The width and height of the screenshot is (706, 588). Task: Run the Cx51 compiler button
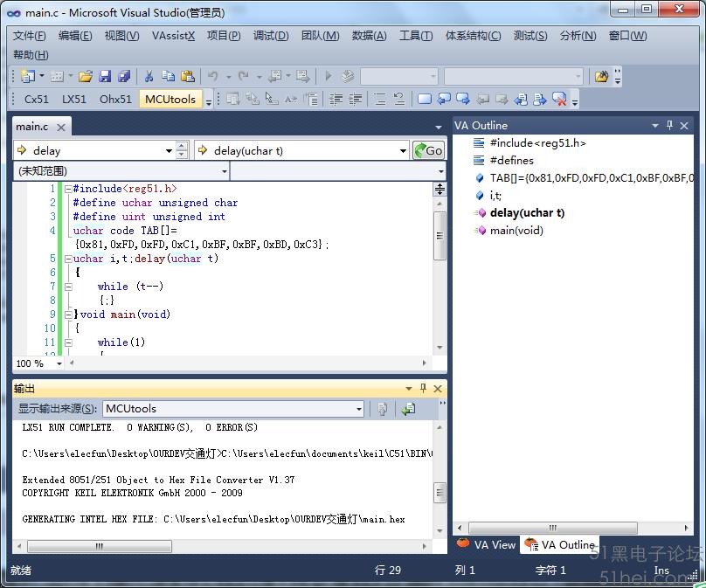tap(36, 99)
